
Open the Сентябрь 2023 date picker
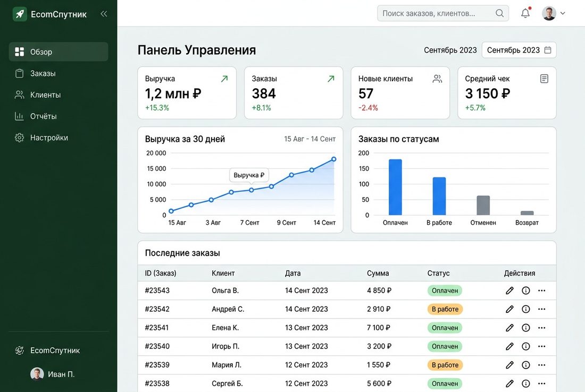click(x=519, y=50)
